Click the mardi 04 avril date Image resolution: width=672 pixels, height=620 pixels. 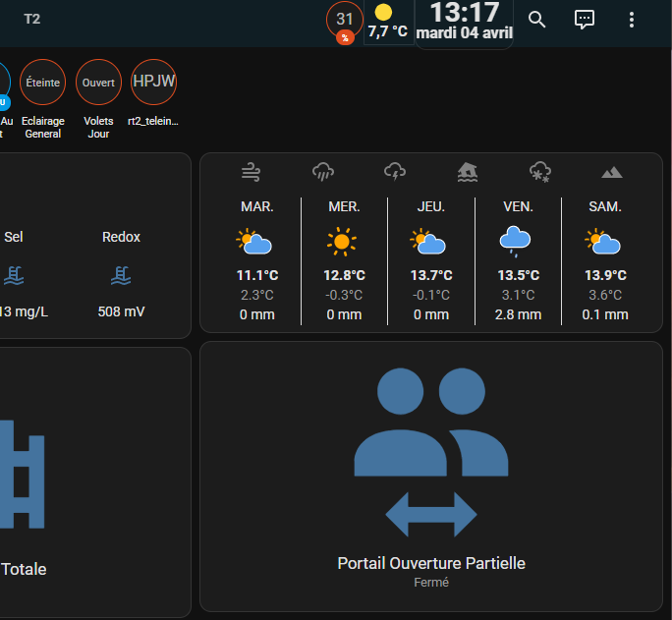point(465,33)
